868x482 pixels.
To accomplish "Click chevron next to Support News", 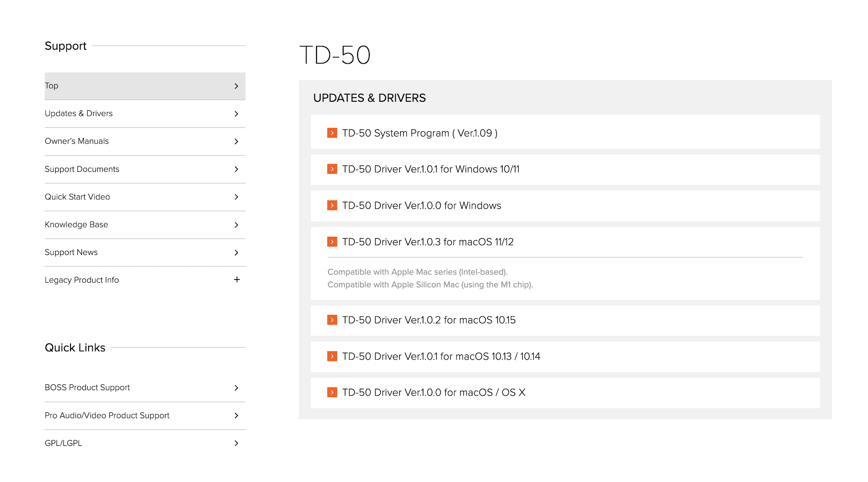I will pyautogui.click(x=236, y=253).
